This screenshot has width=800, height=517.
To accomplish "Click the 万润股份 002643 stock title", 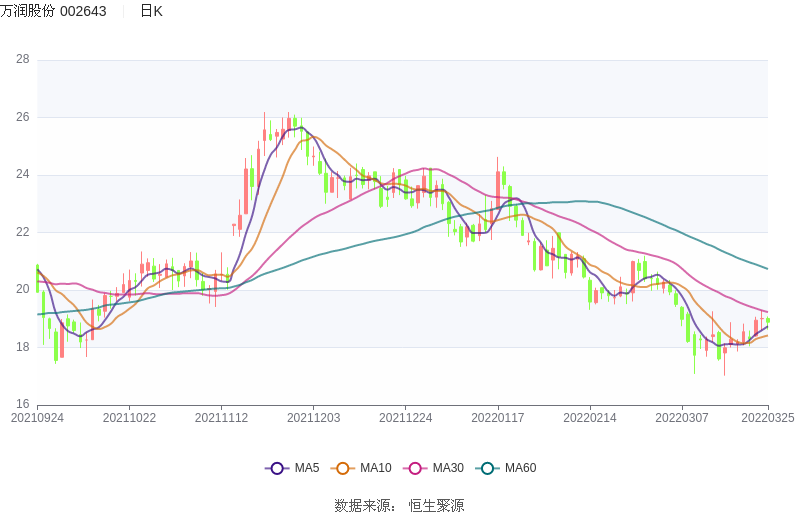I will 53,11.
